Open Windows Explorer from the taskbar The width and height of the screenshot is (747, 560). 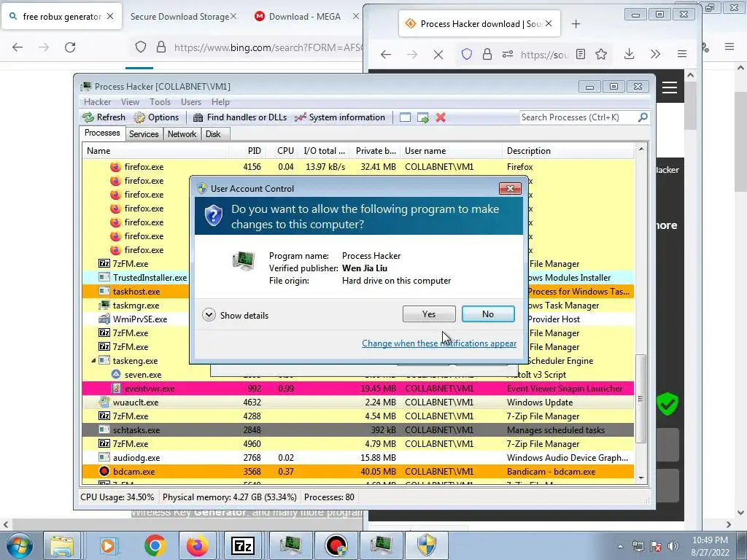pyautogui.click(x=62, y=545)
